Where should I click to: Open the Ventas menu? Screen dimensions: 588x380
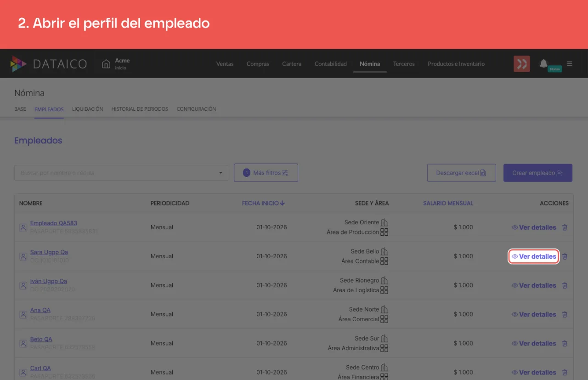[225, 64]
